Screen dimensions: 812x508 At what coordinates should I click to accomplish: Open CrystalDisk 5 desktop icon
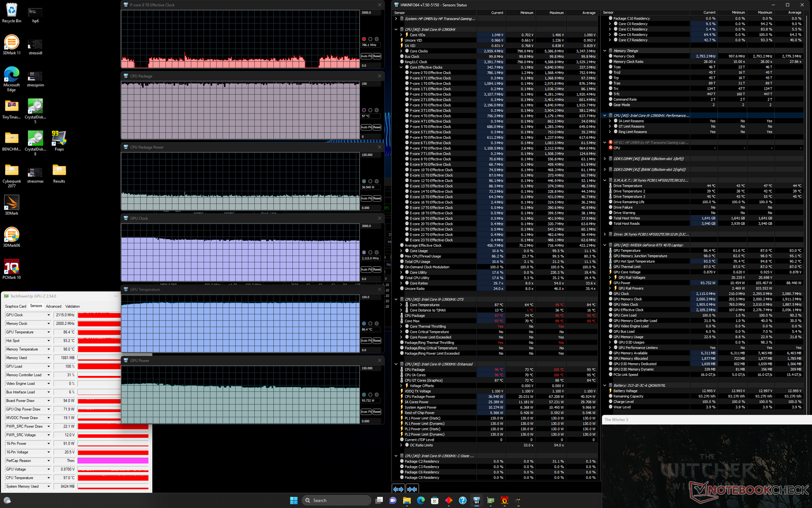36,111
